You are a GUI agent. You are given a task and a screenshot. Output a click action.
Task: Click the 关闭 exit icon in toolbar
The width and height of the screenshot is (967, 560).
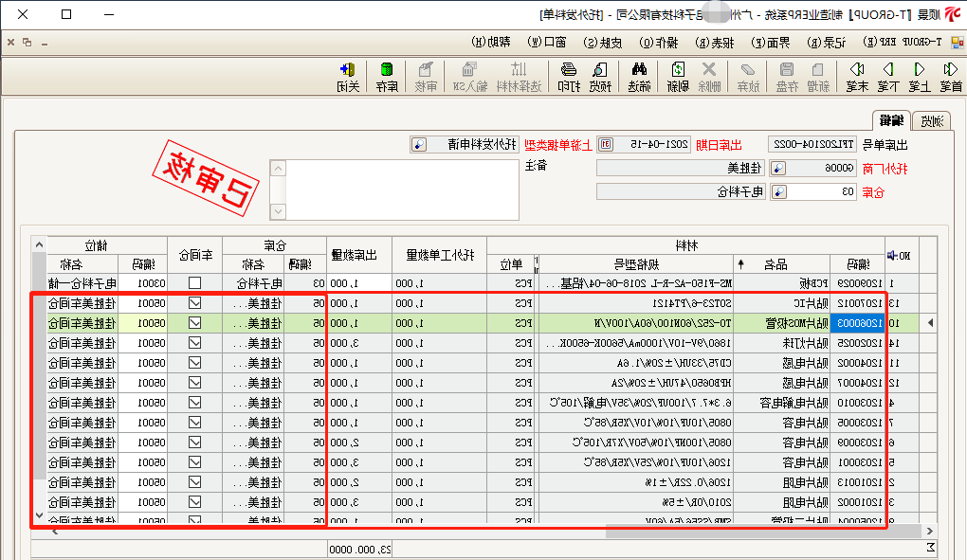(348, 75)
